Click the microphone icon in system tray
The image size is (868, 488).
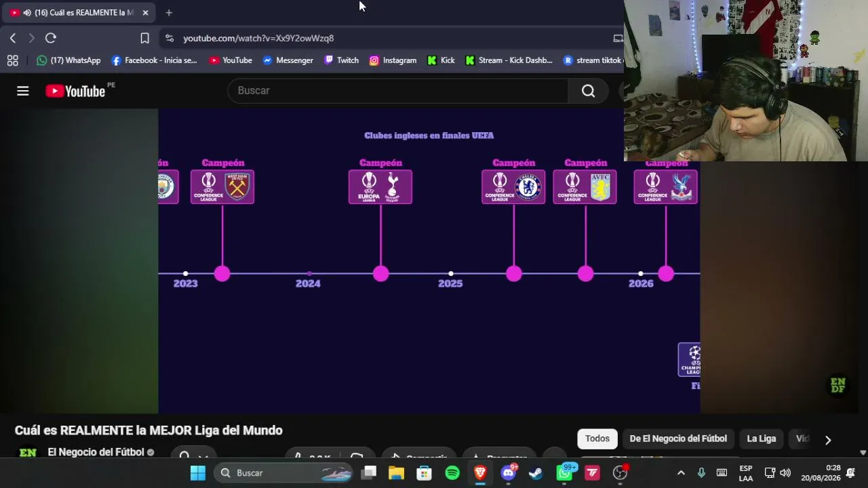coord(701,473)
